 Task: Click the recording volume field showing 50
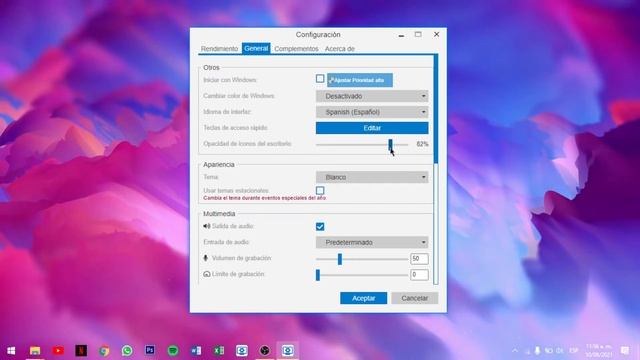419,258
